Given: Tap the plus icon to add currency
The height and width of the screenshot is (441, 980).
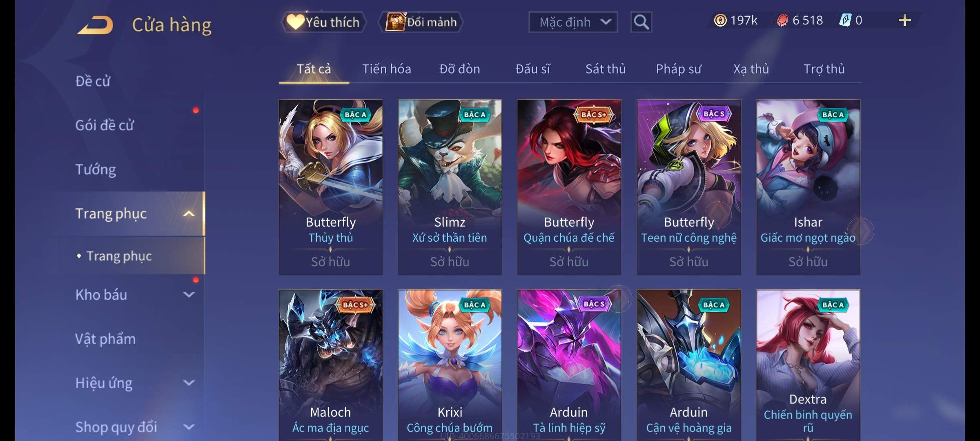Looking at the screenshot, I should [x=905, y=20].
